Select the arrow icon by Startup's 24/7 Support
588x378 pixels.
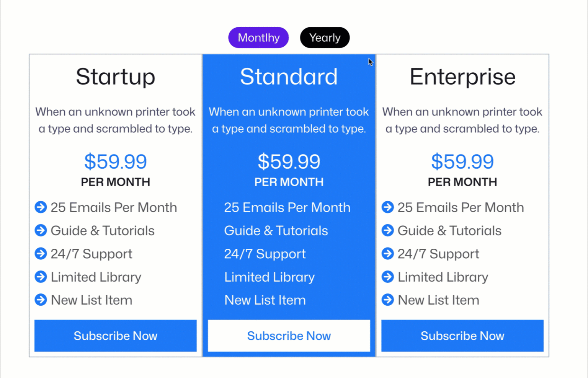coord(41,253)
